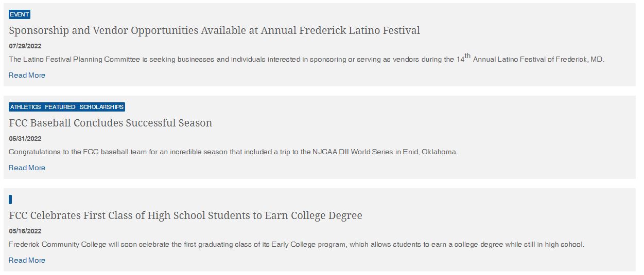Screen dimensions: 644x275
Task: Click Read More under FCC Baseball article
Action: (x=27, y=168)
